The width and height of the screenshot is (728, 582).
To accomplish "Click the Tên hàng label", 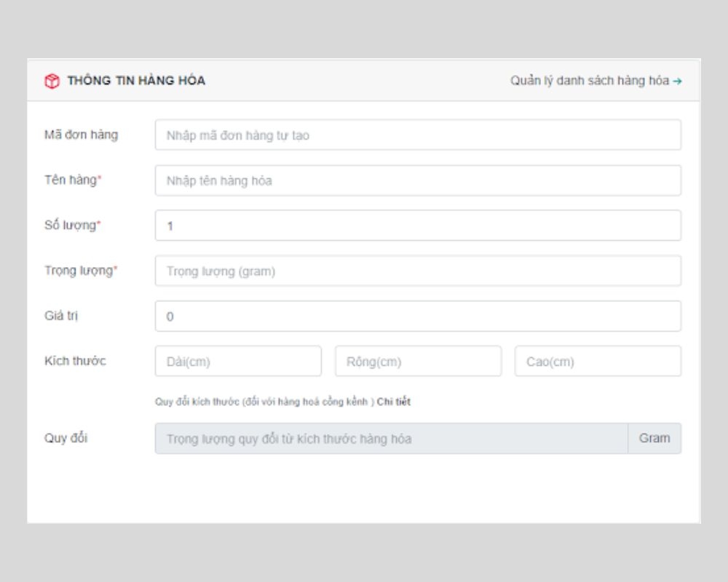I will [73, 180].
